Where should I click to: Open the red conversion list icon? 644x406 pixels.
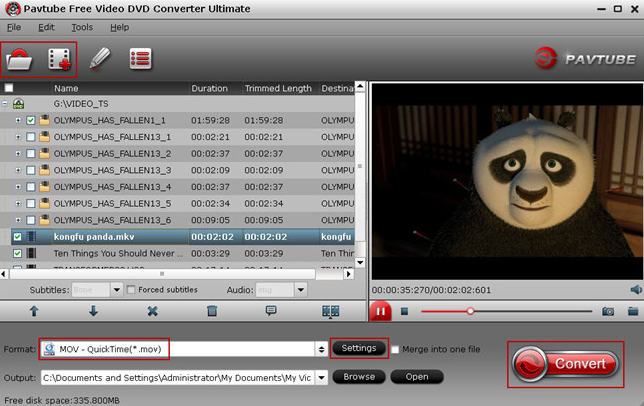[140, 59]
